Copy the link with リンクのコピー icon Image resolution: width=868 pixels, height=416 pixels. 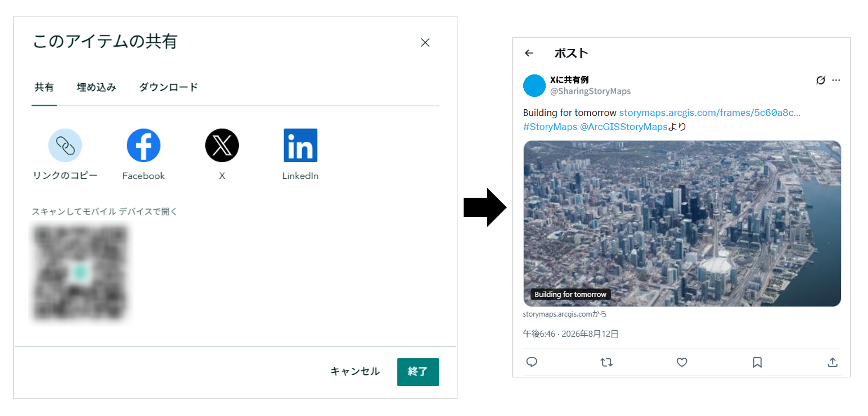(x=65, y=146)
